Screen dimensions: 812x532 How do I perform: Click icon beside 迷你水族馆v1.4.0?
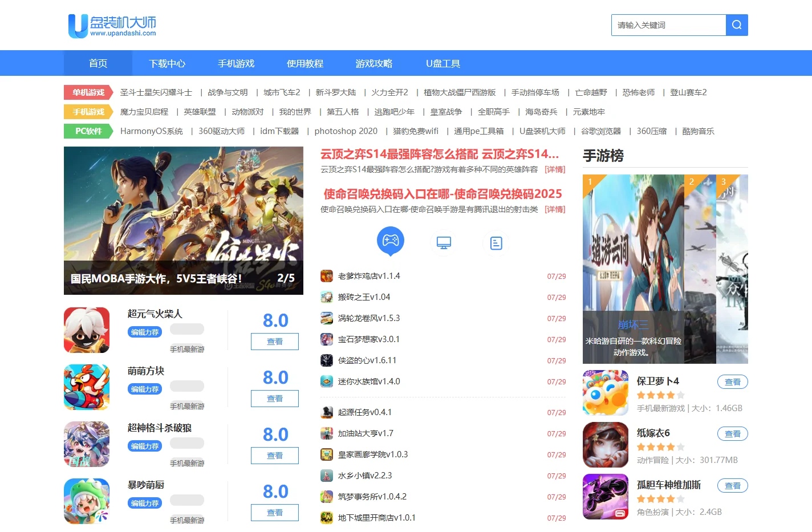pos(327,381)
